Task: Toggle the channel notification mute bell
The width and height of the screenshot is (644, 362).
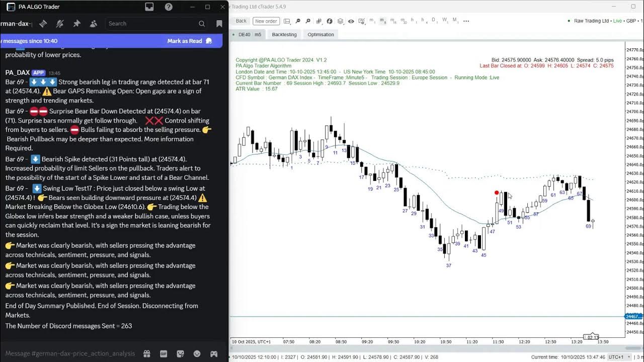Action: pyautogui.click(x=59, y=23)
